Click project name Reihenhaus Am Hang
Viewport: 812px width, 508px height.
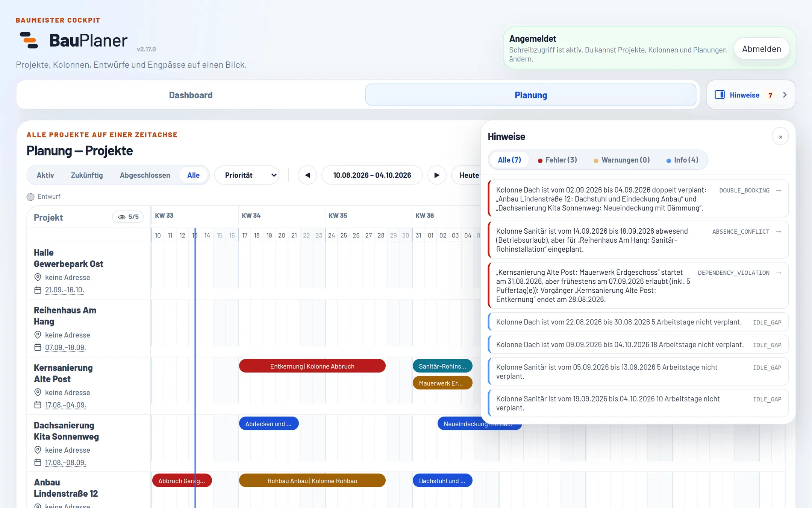65,316
